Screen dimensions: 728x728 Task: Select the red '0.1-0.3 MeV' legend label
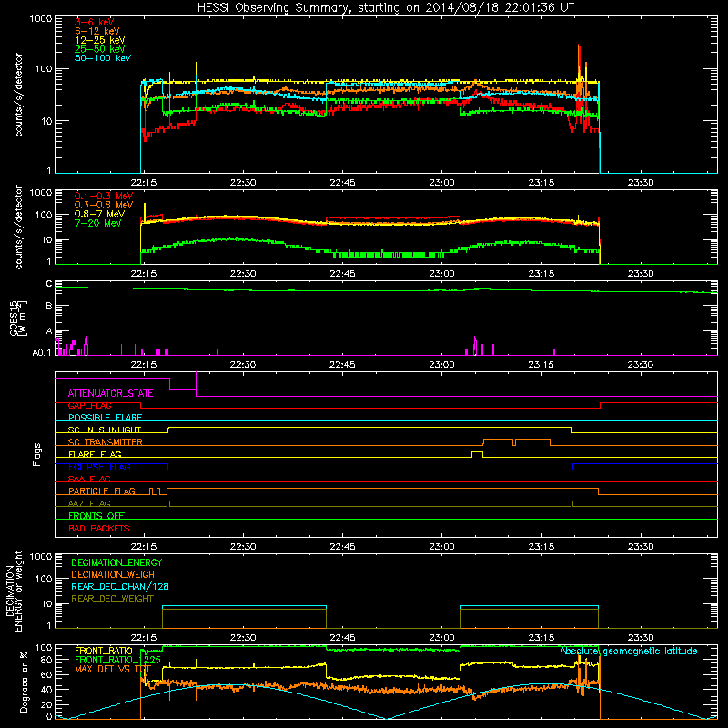pos(104,196)
